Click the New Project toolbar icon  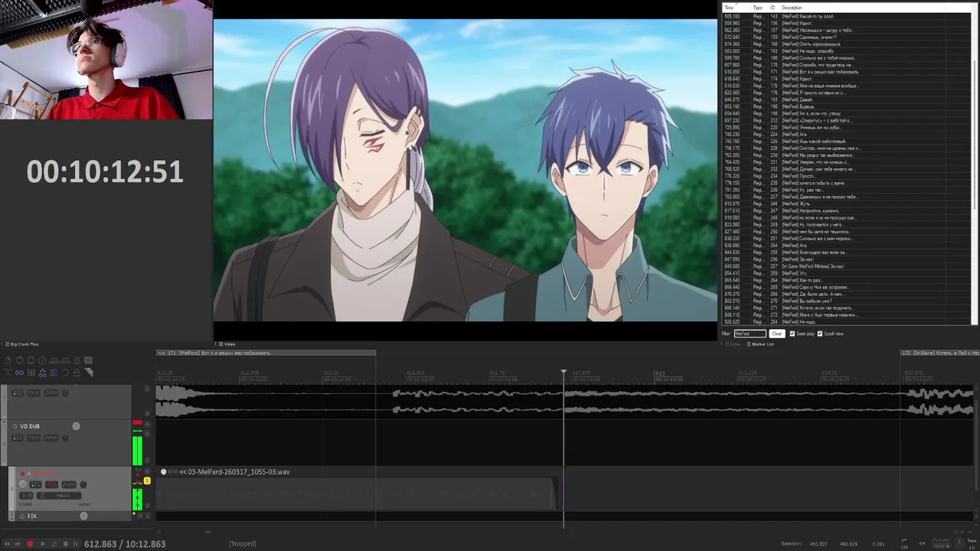coord(8,360)
